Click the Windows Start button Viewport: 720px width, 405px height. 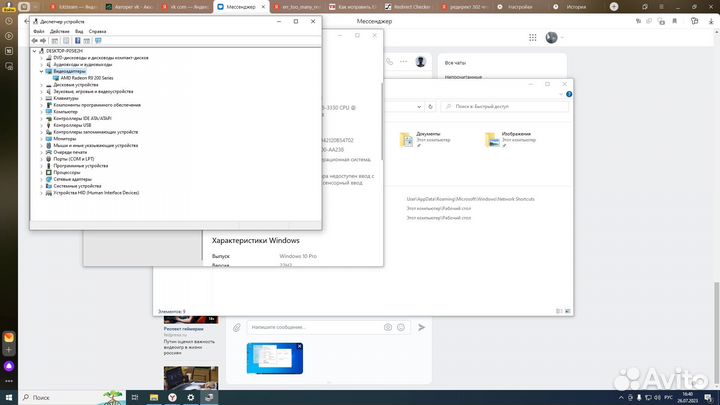9,398
